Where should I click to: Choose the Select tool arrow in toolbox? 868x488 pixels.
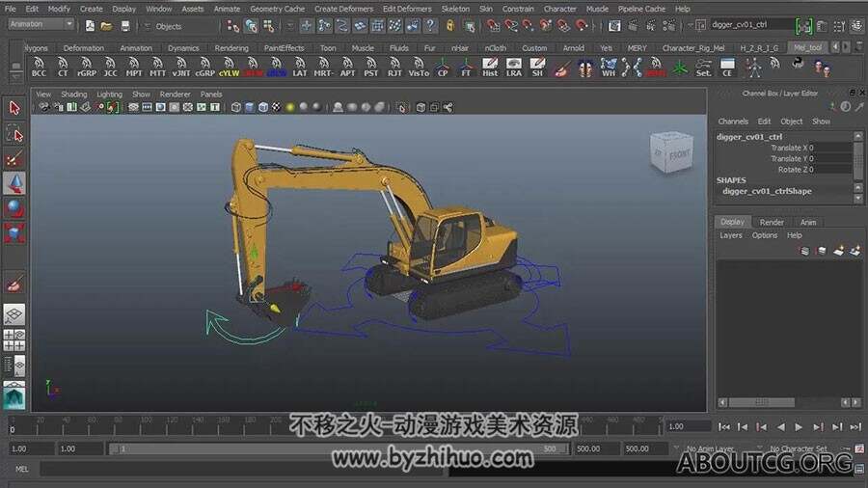click(x=14, y=107)
